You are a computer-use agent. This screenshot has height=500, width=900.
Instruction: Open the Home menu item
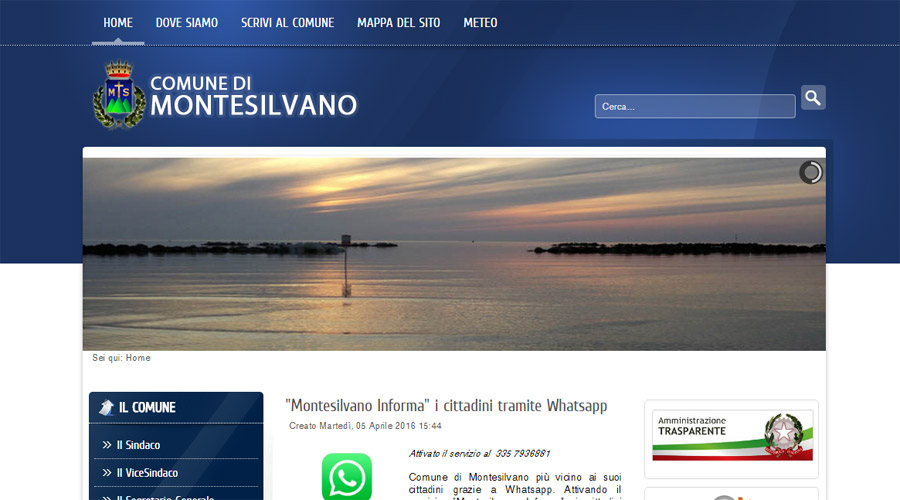click(118, 22)
